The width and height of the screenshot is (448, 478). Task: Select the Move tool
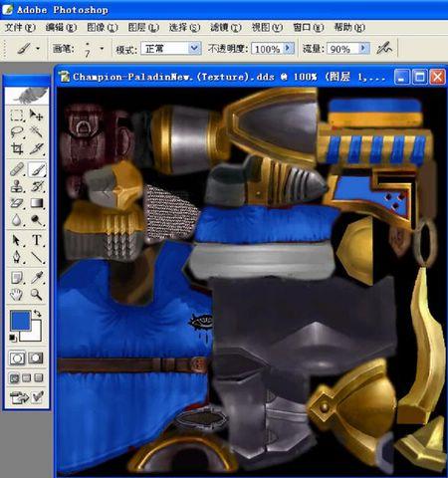coord(36,115)
